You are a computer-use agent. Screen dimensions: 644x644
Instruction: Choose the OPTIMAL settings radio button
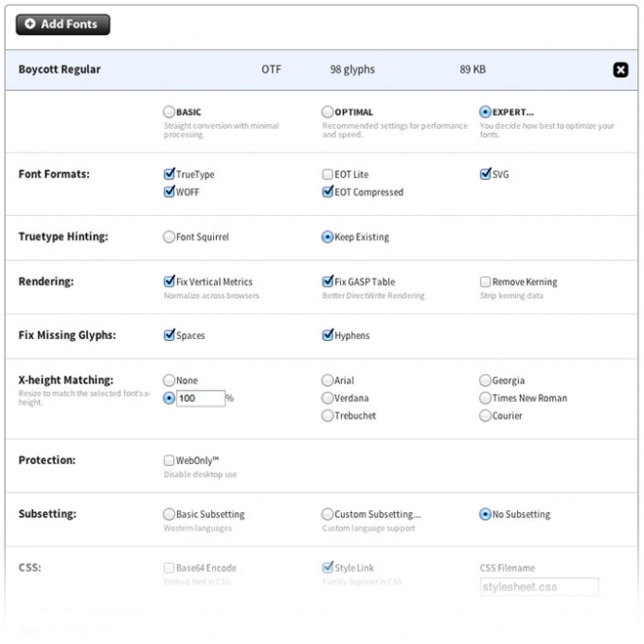pyautogui.click(x=327, y=111)
